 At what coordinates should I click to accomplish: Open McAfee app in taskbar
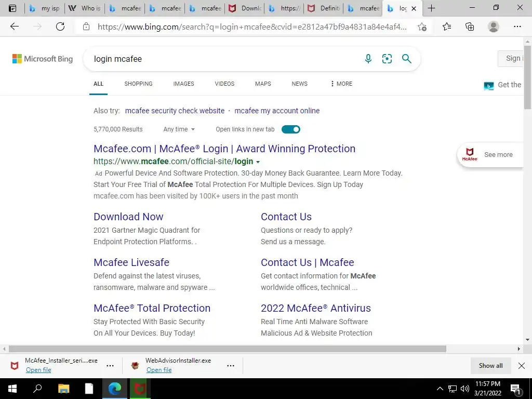coord(140,389)
